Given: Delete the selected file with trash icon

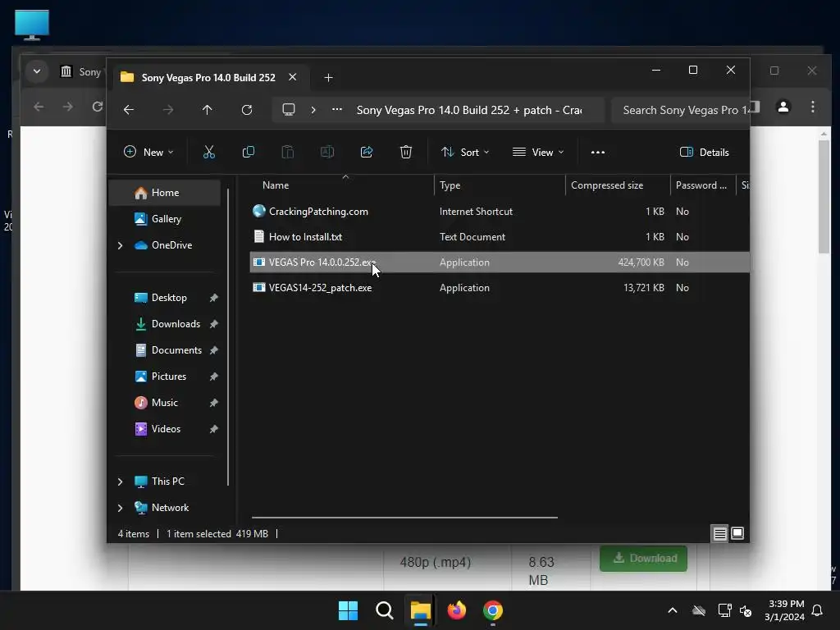Looking at the screenshot, I should point(406,152).
